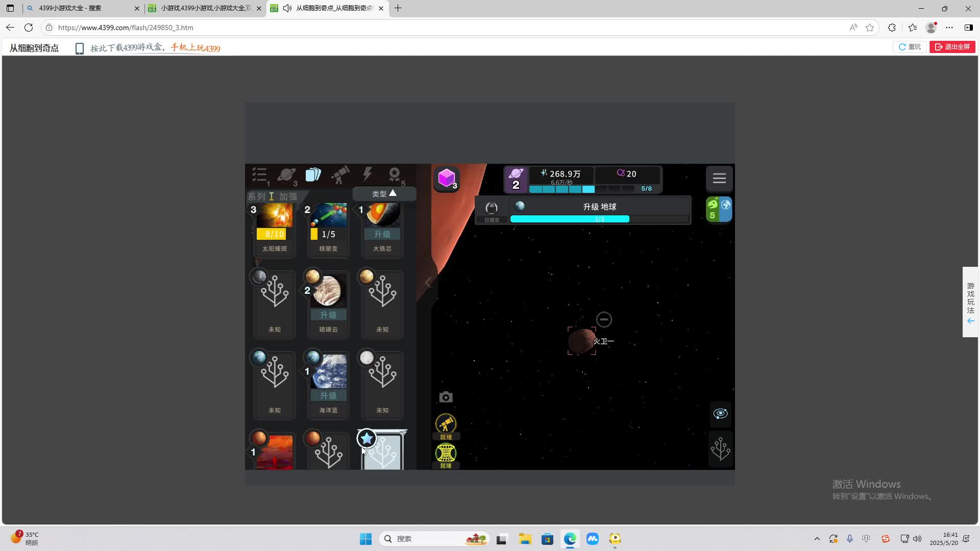Image resolution: width=980 pixels, height=551 pixels.
Task: Open the lightning bolt boost tab
Action: tap(367, 174)
